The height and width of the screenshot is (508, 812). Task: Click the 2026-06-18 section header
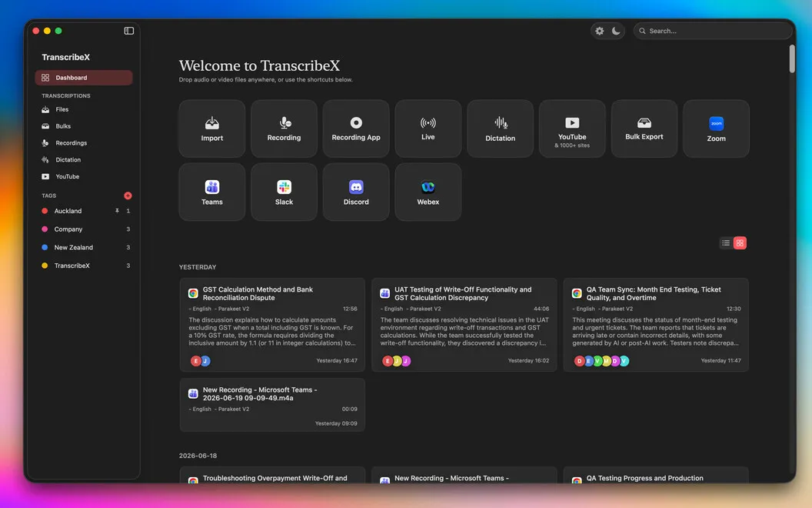pyautogui.click(x=198, y=456)
